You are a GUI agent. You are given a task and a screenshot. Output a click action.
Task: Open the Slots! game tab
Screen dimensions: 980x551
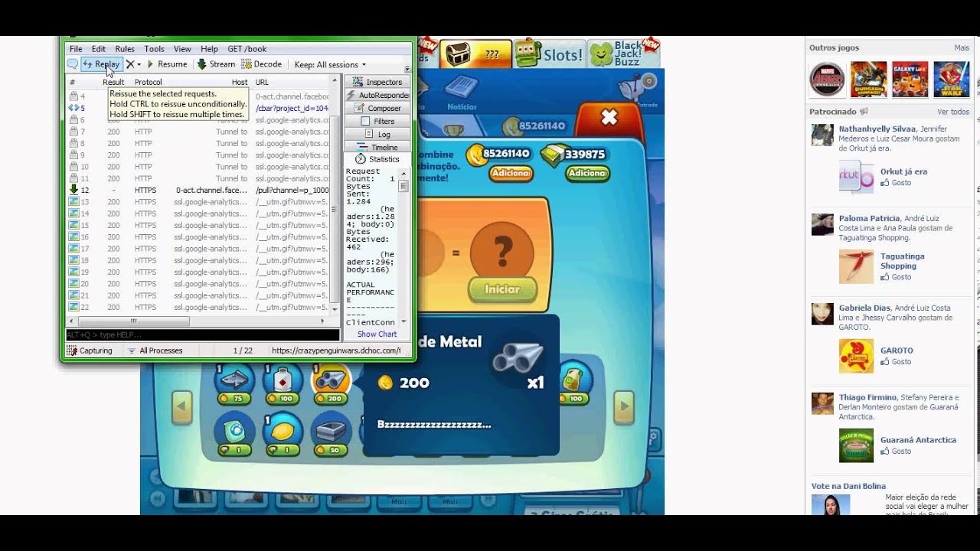(549, 54)
